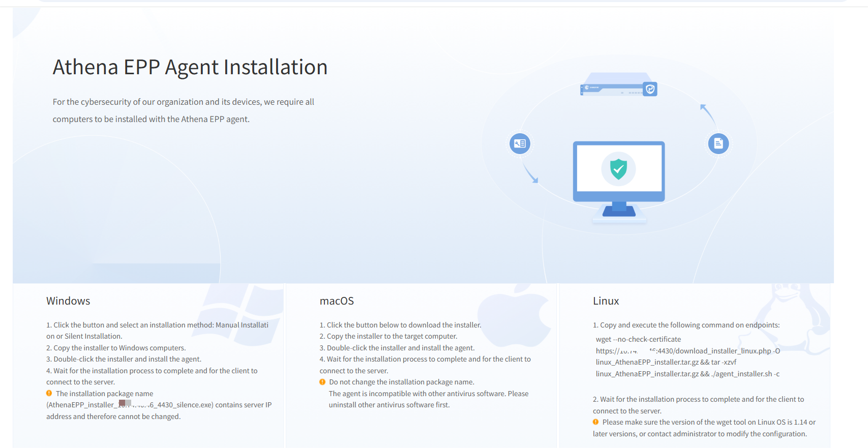Click the line "address and therefore cannot be changed."
The image size is (868, 448).
click(113, 416)
